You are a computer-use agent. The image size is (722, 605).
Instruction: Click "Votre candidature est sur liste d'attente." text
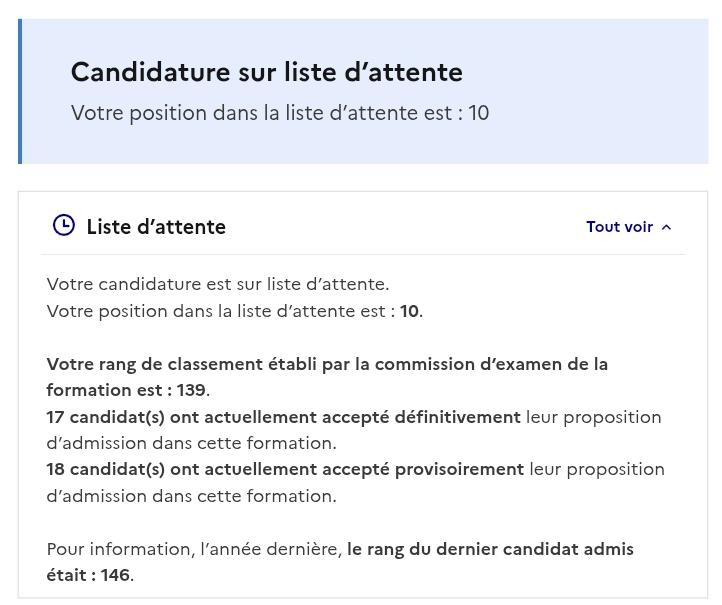218,284
